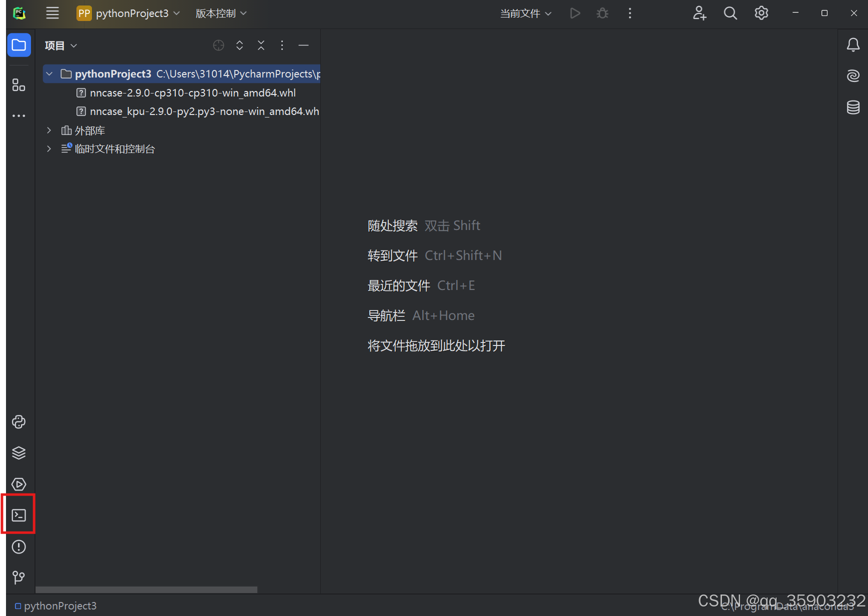Select nncase-2.9.0-cp310 wheel file in project tree
This screenshot has width=868, height=616.
click(x=192, y=92)
